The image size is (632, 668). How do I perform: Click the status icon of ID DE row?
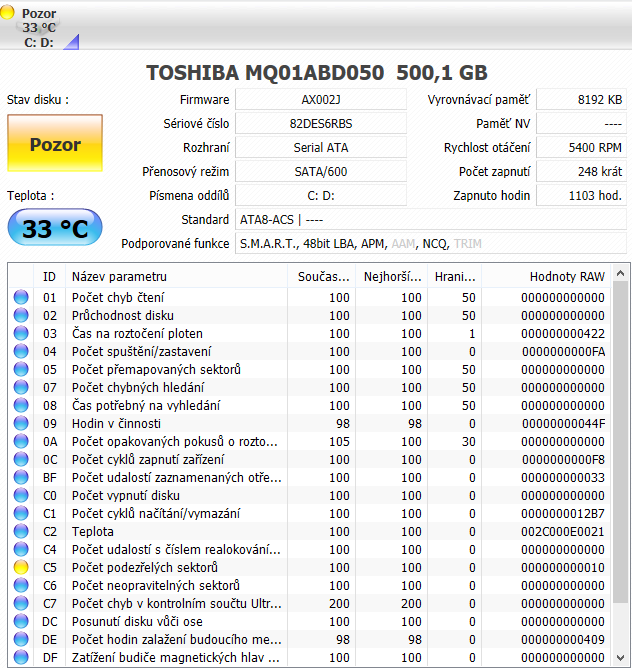tap(21, 639)
